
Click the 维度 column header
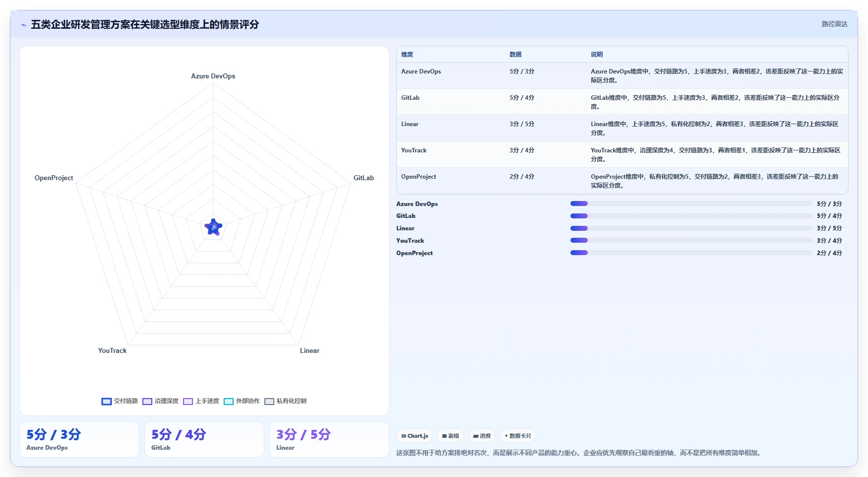(407, 55)
